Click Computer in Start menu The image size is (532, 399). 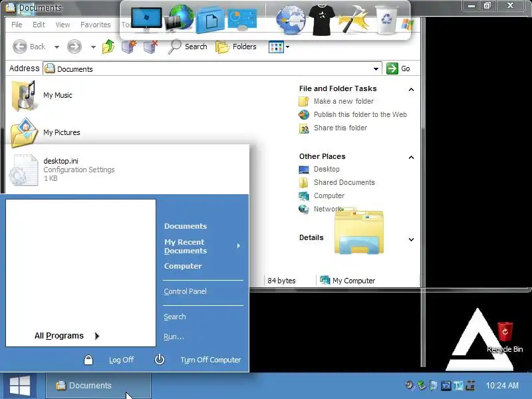pos(182,266)
